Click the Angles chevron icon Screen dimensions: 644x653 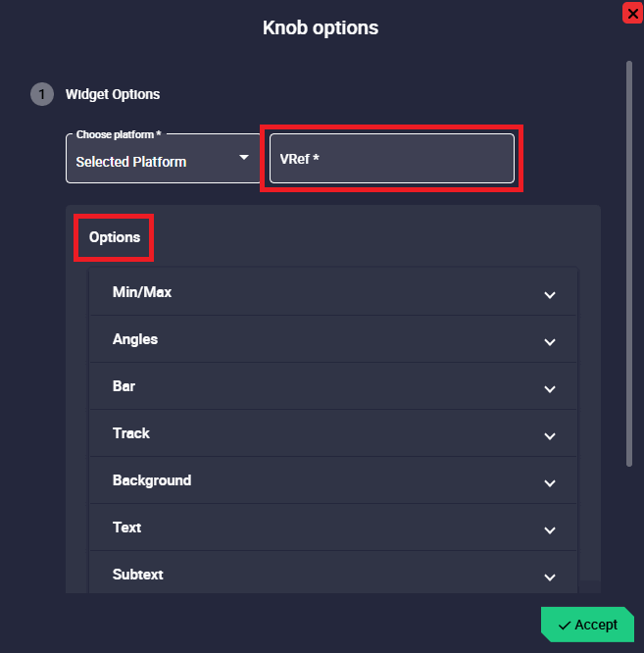click(550, 341)
